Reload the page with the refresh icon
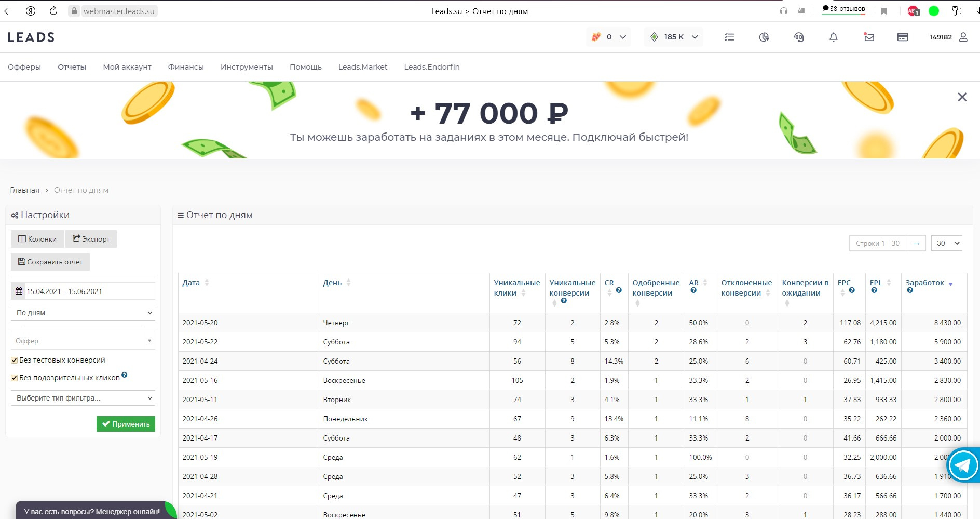The height and width of the screenshot is (519, 980). (53, 11)
